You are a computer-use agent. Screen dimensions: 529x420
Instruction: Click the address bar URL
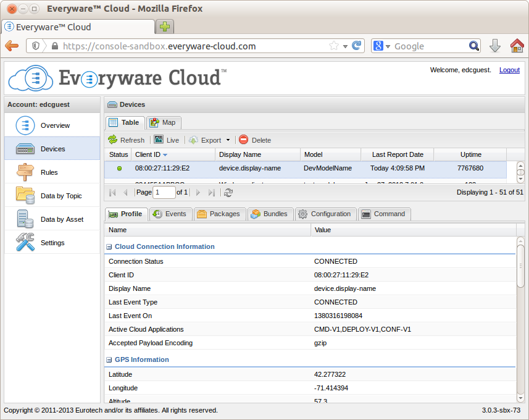(159, 46)
